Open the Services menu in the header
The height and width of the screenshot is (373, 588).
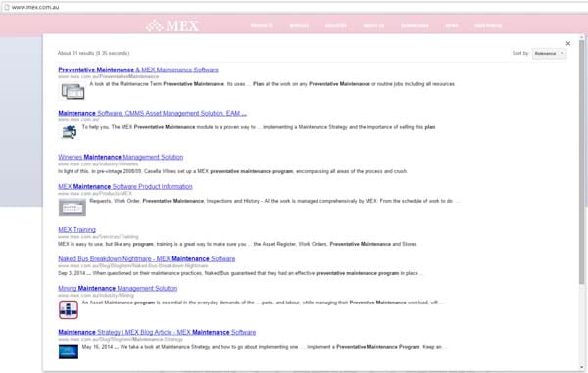click(299, 25)
